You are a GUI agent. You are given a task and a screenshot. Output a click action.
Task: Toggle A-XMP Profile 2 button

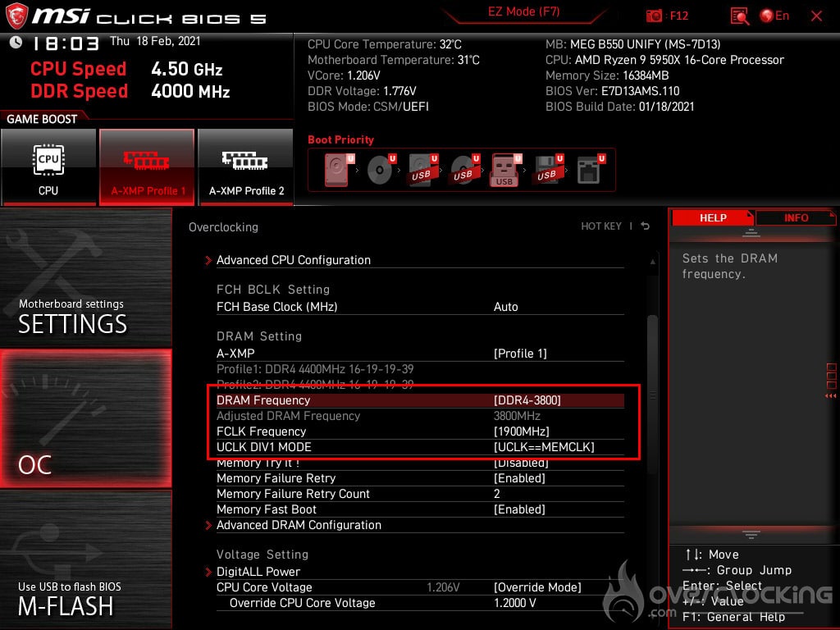coord(246,167)
